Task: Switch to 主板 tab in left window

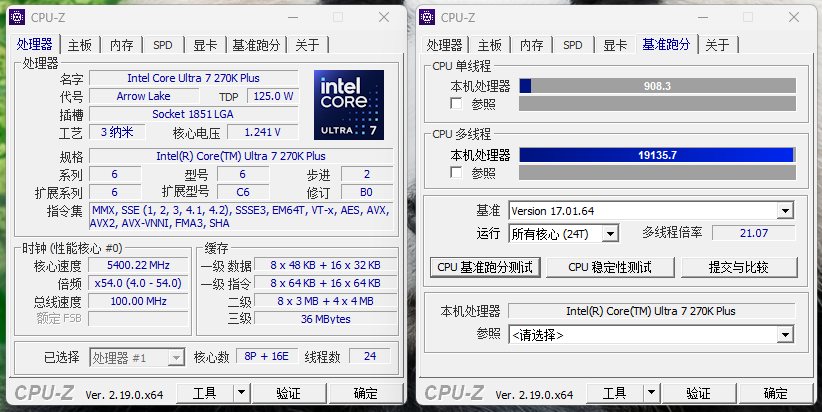Action: click(80, 46)
